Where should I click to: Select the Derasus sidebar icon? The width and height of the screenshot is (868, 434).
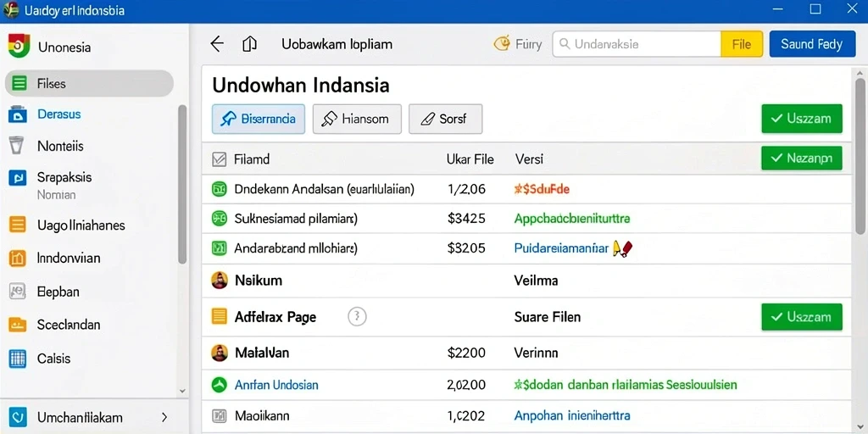click(x=18, y=114)
